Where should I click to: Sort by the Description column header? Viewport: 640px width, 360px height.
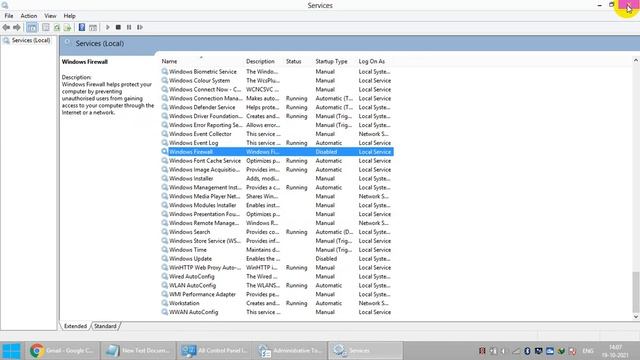(260, 61)
